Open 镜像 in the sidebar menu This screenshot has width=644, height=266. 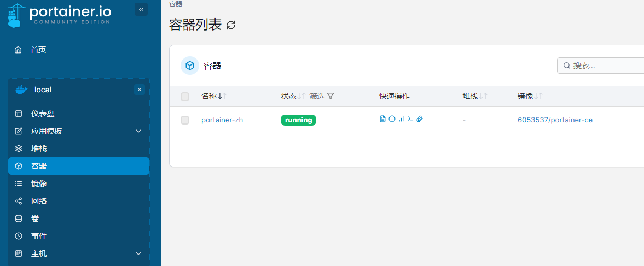pos(39,184)
